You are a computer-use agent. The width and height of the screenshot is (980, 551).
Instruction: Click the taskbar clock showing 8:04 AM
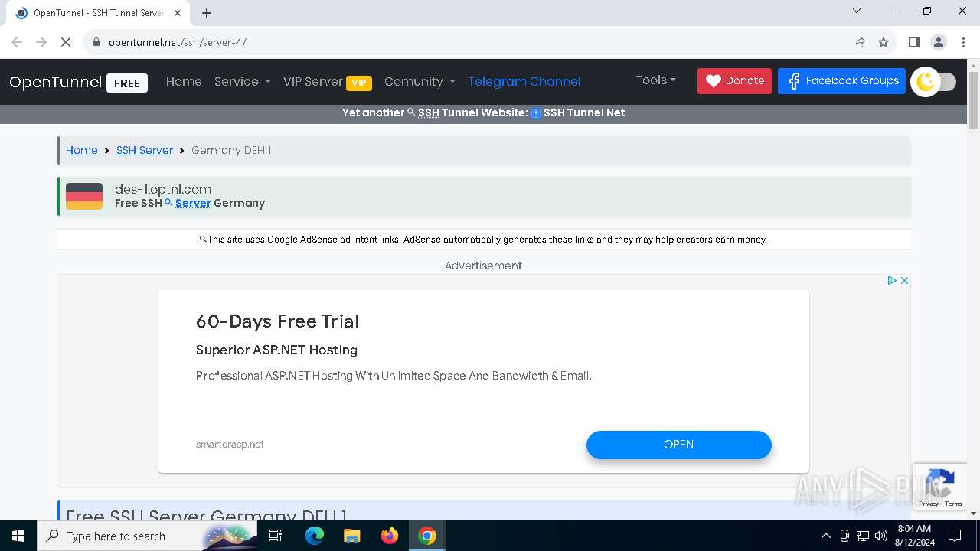pos(914,536)
